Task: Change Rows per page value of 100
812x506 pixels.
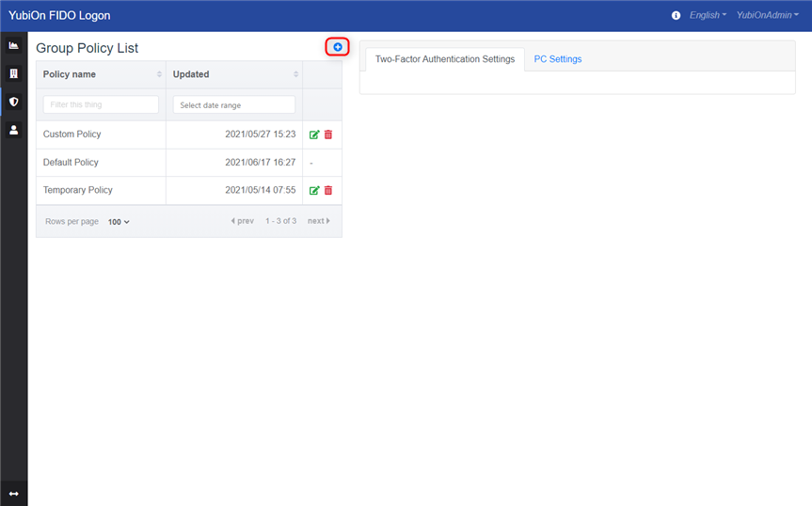Action: [x=119, y=222]
